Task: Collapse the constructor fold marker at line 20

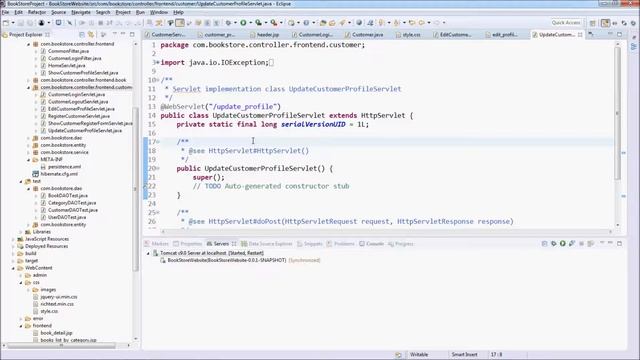Action: (x=158, y=168)
